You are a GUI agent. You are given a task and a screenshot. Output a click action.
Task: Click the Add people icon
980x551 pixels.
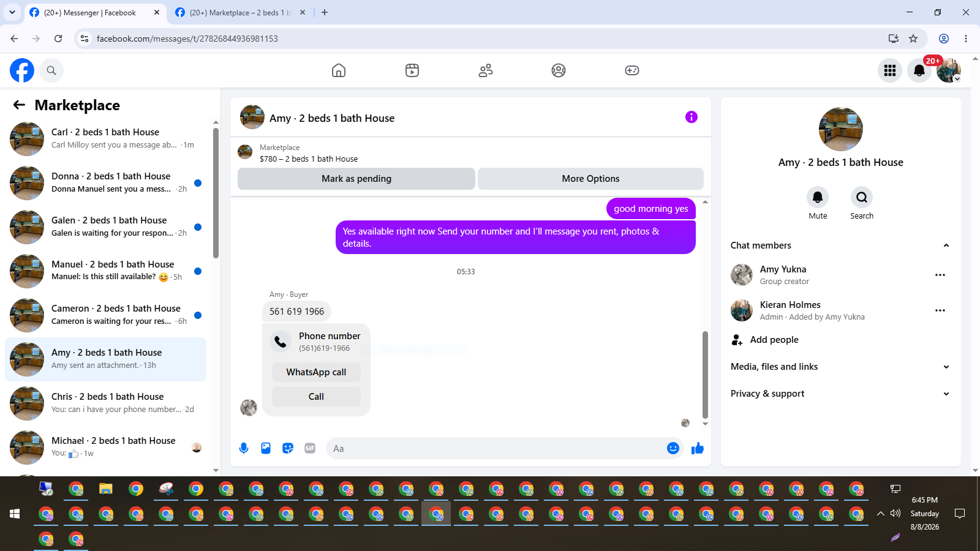point(737,340)
